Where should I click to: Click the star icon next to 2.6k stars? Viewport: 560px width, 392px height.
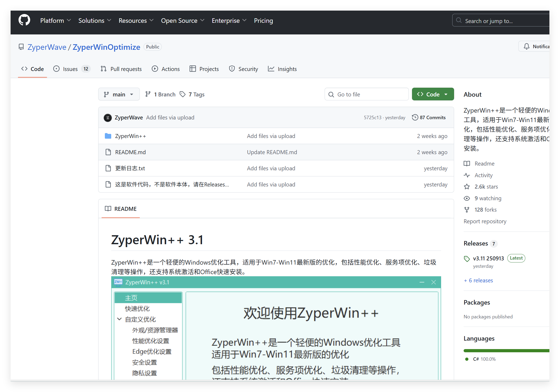pos(467,187)
